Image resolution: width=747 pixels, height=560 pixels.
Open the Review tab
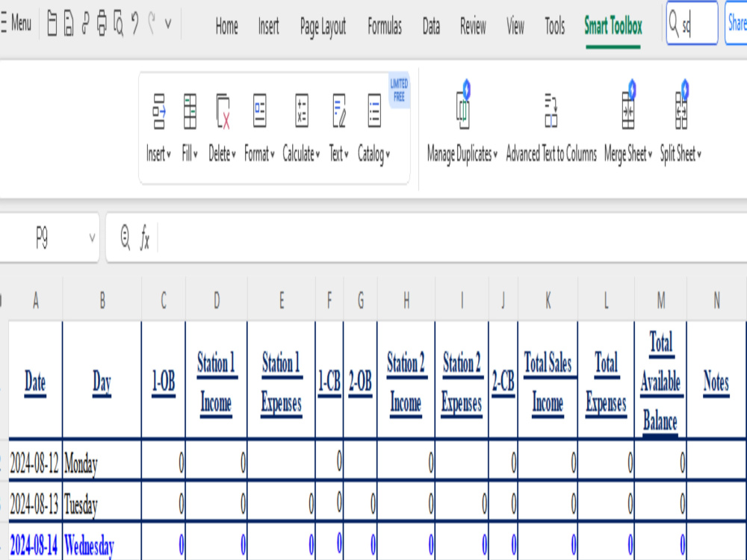coord(473,25)
